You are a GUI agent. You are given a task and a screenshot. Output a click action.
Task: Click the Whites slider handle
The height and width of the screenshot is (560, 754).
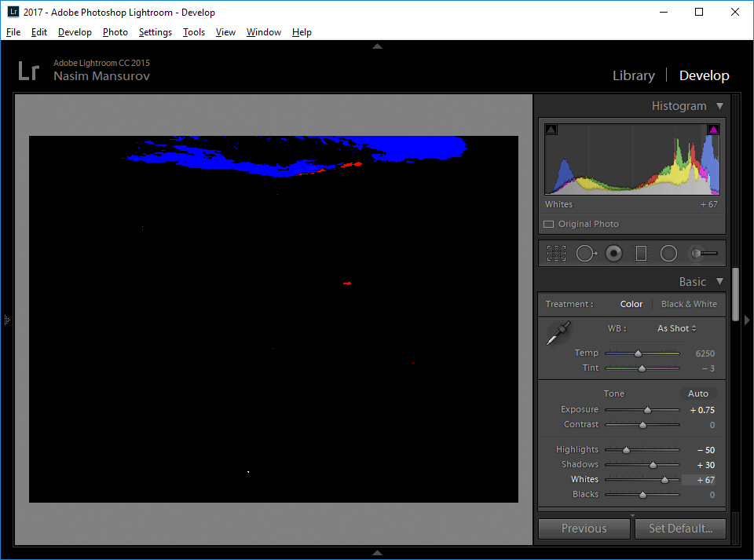[x=664, y=480]
